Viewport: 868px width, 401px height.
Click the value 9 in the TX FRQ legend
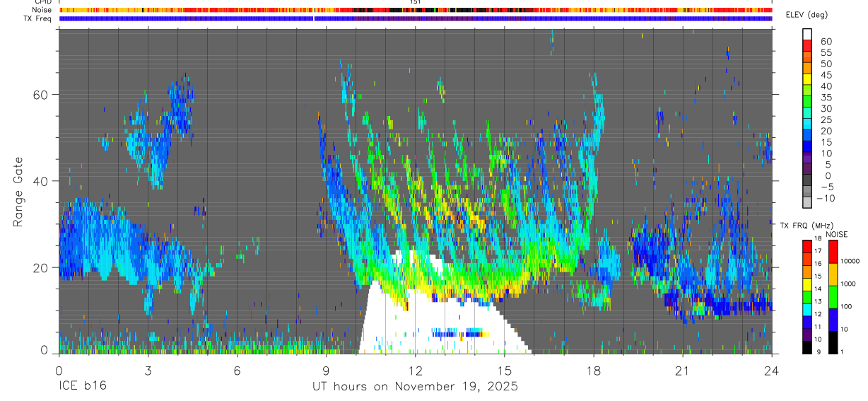(817, 351)
